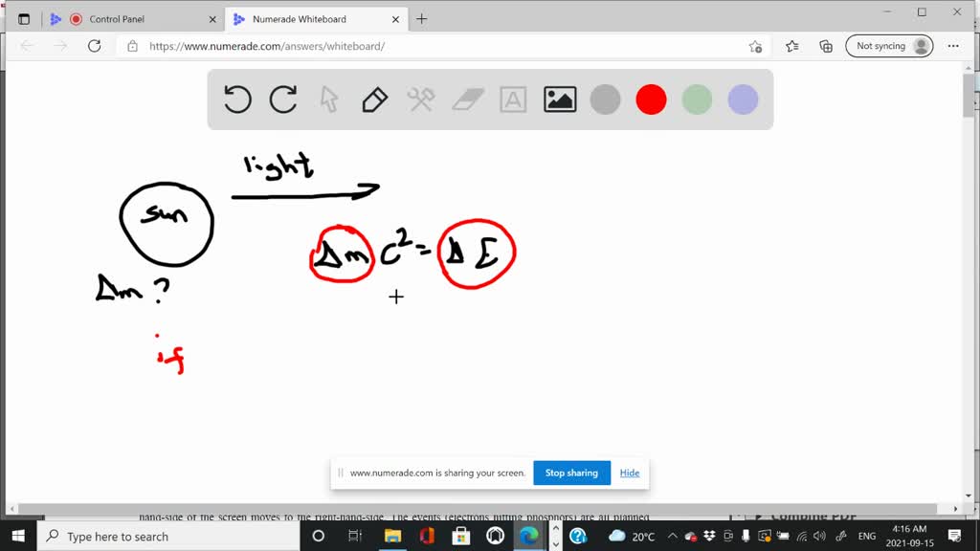Open the 4:16 AM clock calendar

(x=909, y=536)
